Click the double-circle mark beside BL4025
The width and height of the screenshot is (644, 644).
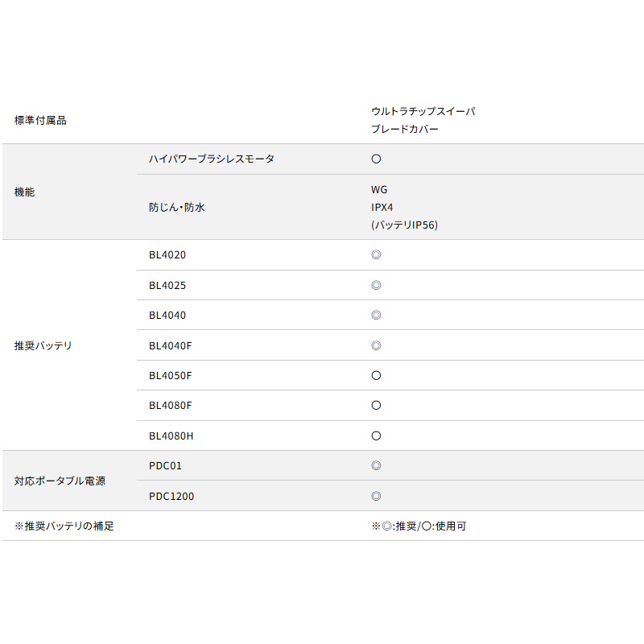[x=376, y=286]
